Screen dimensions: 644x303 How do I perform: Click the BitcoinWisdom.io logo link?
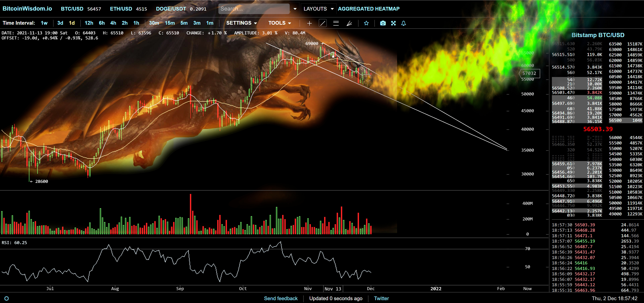[27, 9]
